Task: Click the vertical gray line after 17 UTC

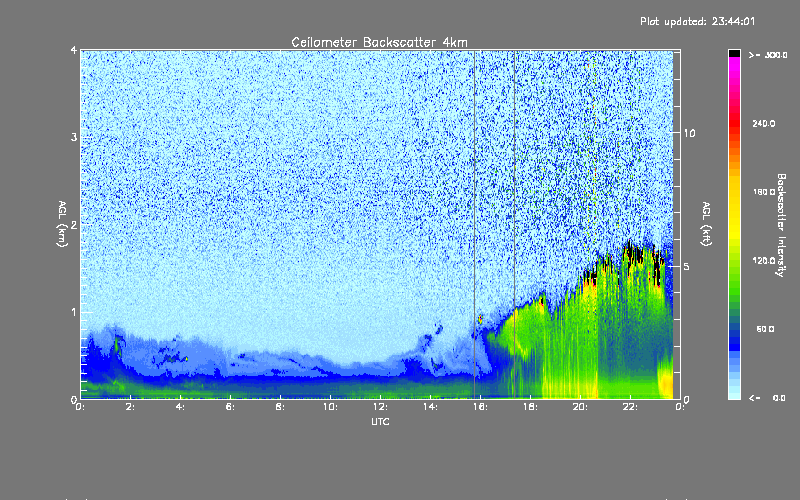Action: (x=514, y=224)
